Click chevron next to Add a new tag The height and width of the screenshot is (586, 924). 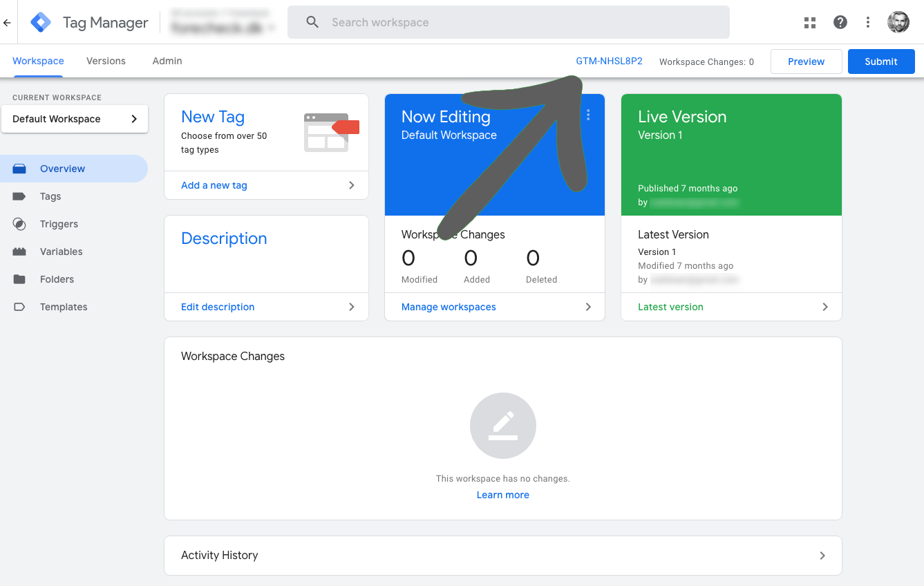point(352,185)
